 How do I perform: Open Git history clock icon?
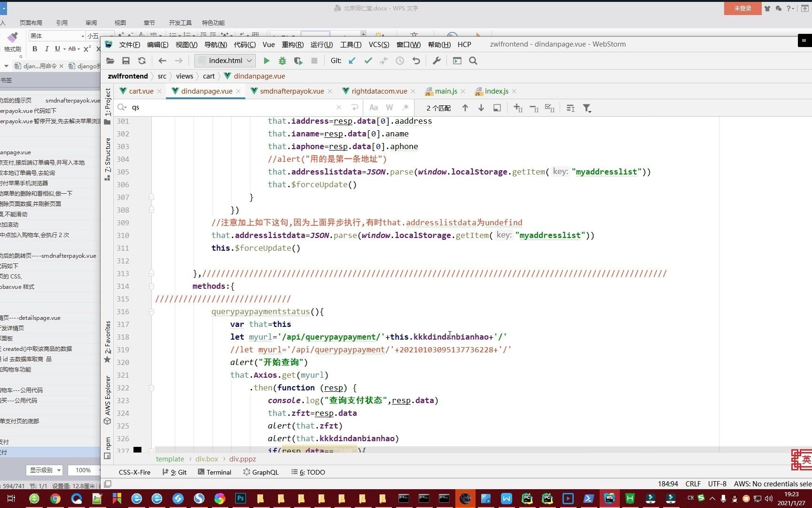(x=400, y=61)
